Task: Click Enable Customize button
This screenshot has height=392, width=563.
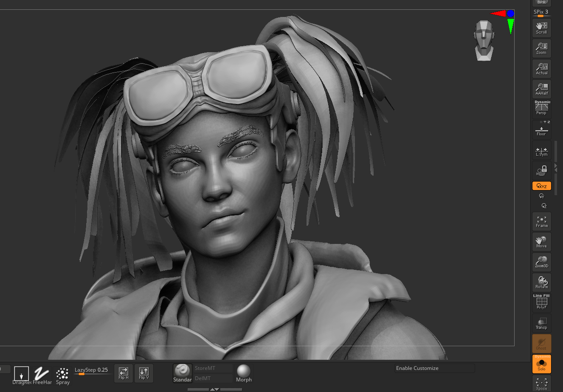Action: click(x=434, y=368)
